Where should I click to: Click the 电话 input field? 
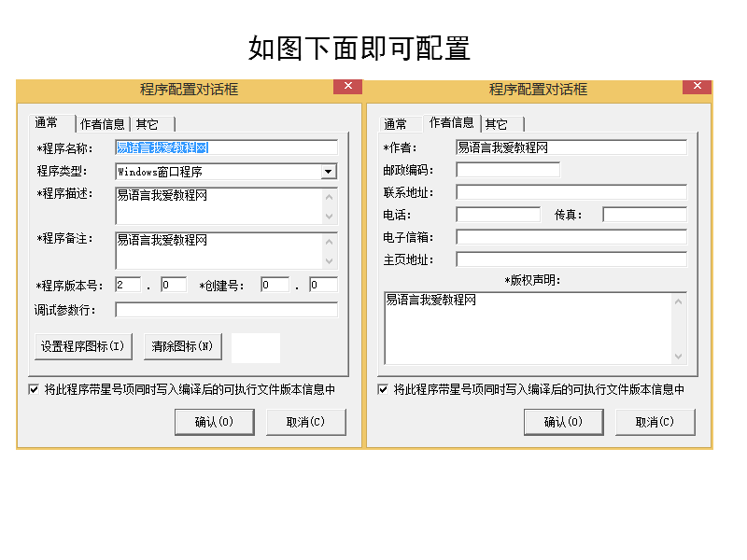tap(499, 215)
